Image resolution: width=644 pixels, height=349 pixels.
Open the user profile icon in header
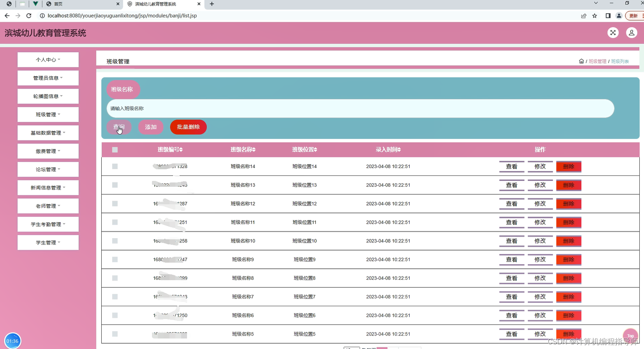[632, 33]
